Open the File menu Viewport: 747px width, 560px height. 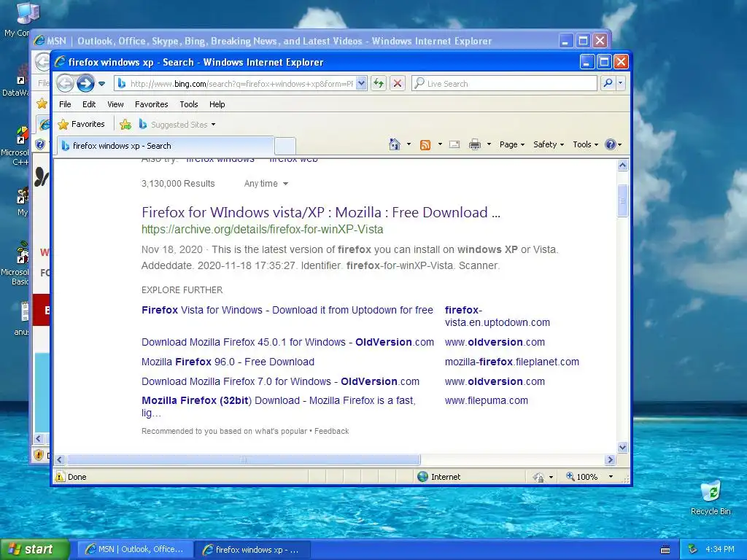65,104
